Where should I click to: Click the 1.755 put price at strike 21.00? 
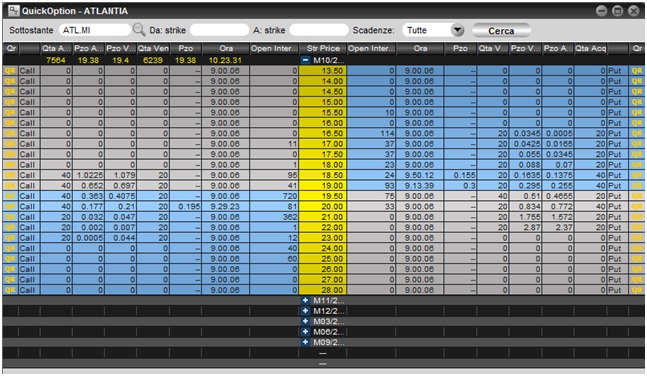pyautogui.click(x=526, y=217)
